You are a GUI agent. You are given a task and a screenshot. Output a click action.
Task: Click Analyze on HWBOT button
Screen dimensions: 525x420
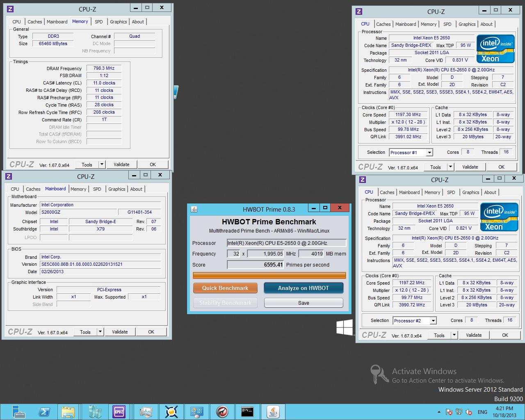pos(304,288)
